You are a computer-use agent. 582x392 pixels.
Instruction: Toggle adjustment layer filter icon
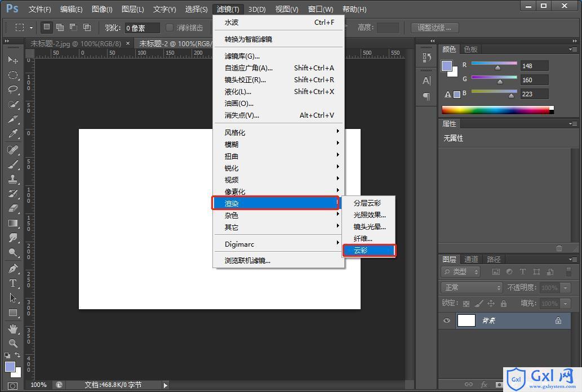point(509,271)
